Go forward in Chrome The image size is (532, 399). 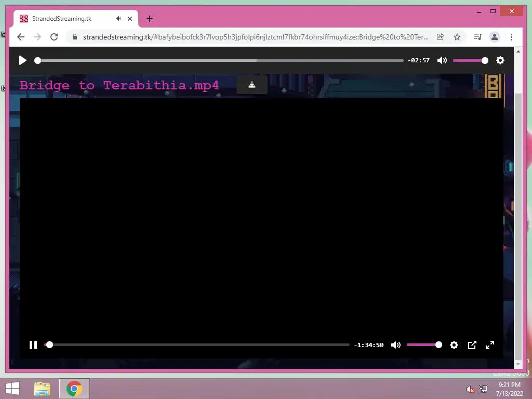(x=37, y=37)
